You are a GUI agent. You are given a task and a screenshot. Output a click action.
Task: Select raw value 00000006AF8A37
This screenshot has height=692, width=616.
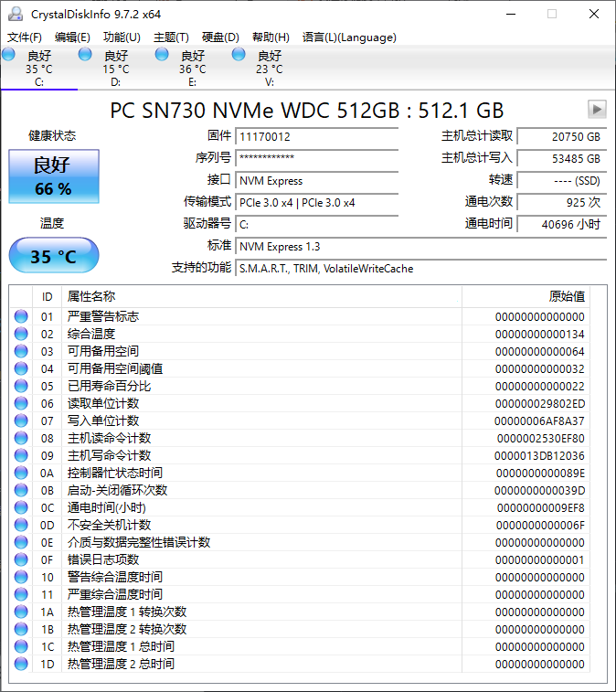coord(539,421)
